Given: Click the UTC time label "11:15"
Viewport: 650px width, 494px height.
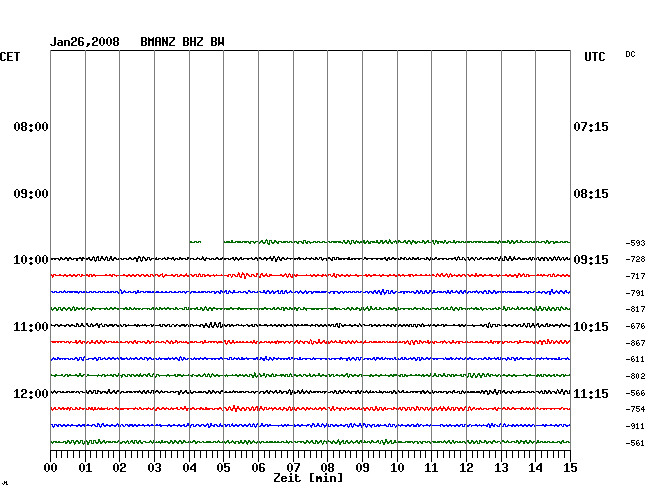Looking at the screenshot, I should [x=591, y=394].
